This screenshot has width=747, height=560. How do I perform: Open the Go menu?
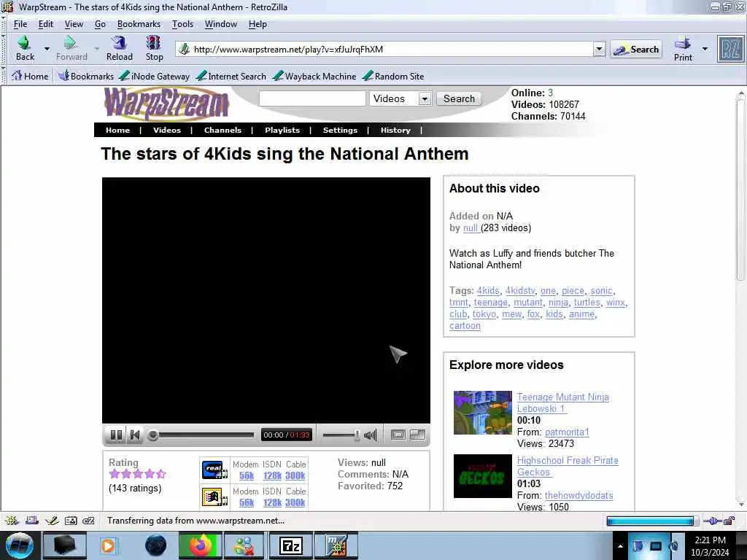click(x=100, y=24)
